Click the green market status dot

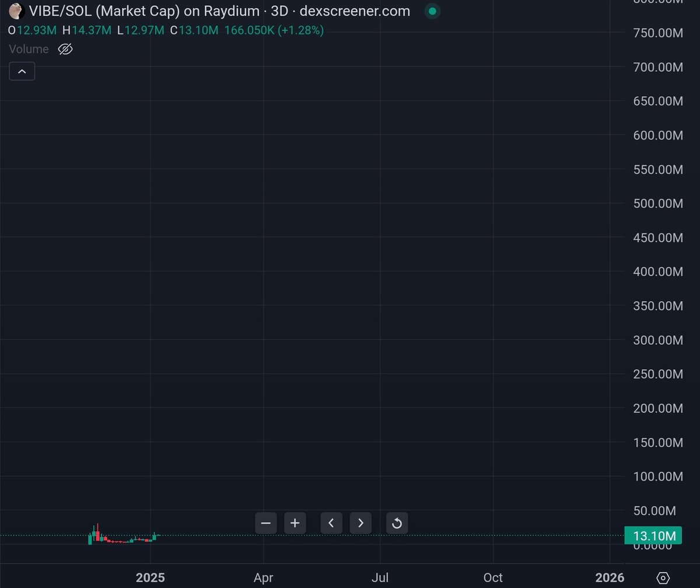point(432,11)
